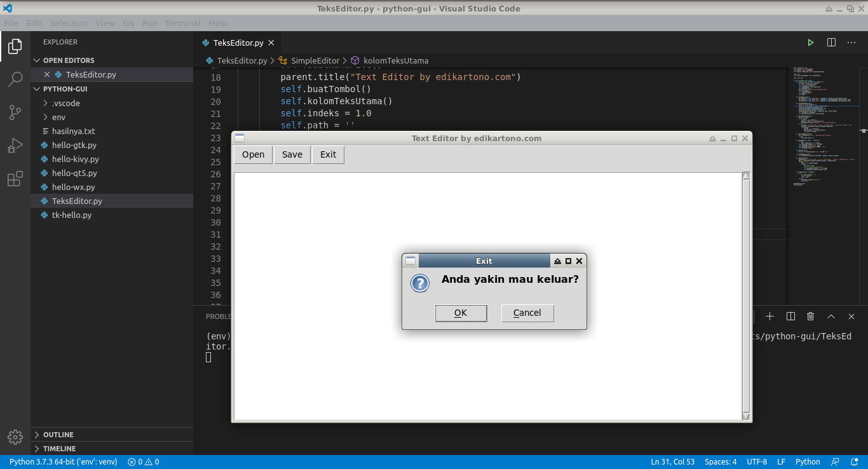Click kolomTeksUtama in the breadcrumb
The height and width of the screenshot is (469, 868).
pyautogui.click(x=396, y=60)
